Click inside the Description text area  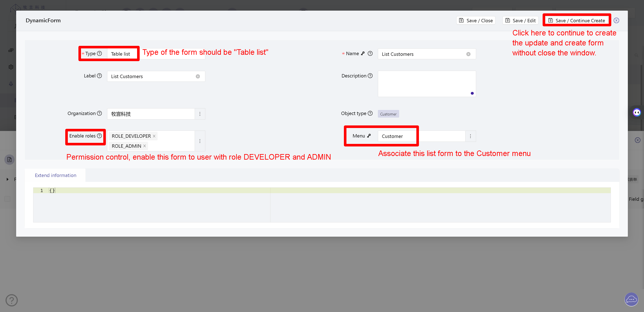427,84
